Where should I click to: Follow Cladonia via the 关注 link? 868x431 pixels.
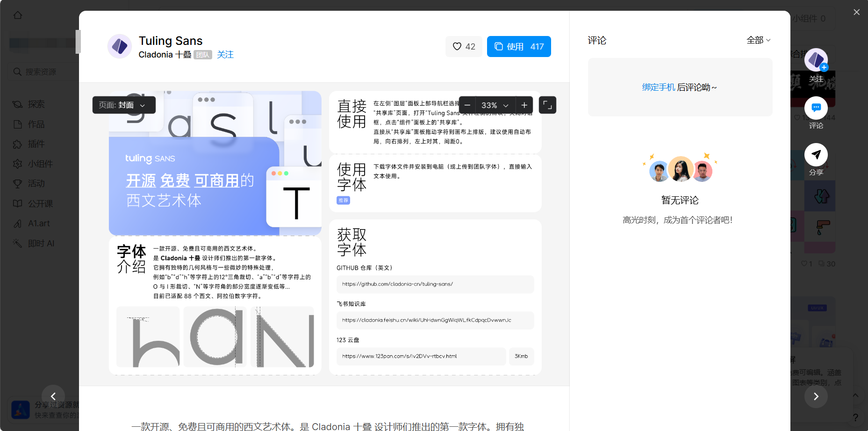(x=225, y=55)
